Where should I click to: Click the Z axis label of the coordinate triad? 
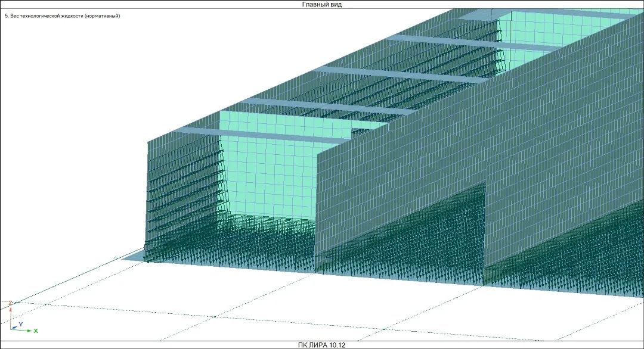click(x=11, y=303)
